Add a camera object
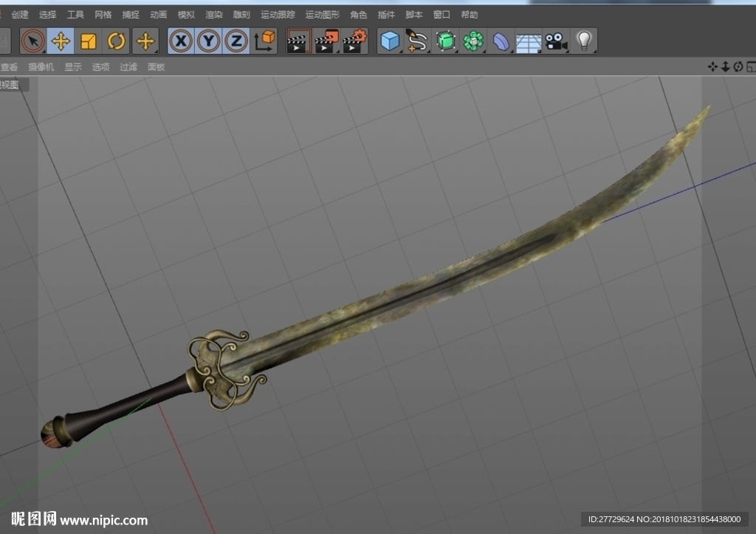This screenshot has height=534, width=756. pyautogui.click(x=557, y=41)
